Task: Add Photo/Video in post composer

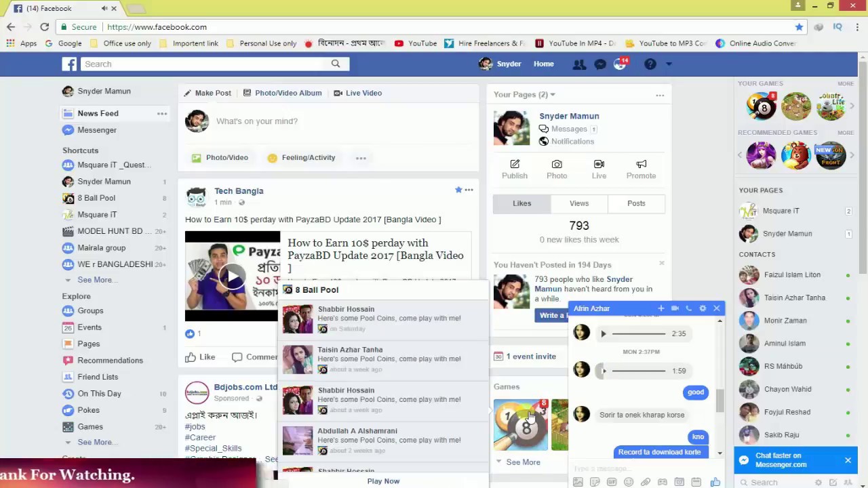Action: [220, 158]
